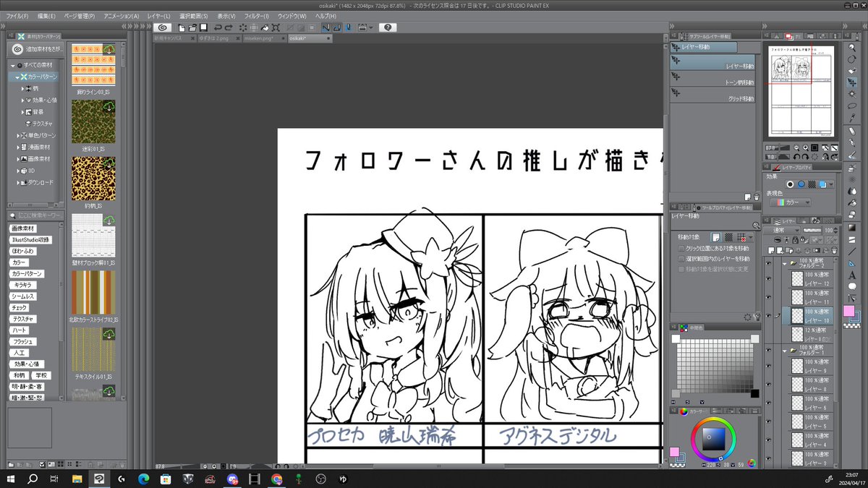Open the レイヤー(L) menu

158,15
